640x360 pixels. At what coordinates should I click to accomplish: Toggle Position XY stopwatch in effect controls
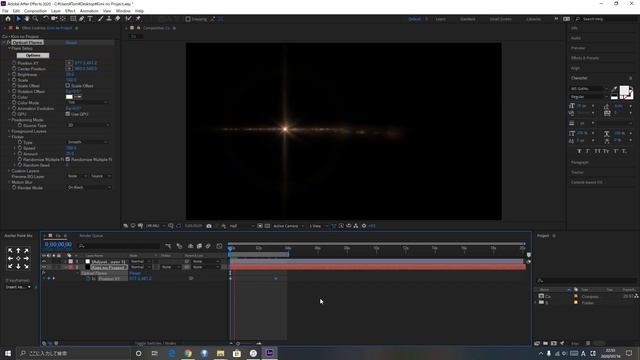tap(14, 63)
